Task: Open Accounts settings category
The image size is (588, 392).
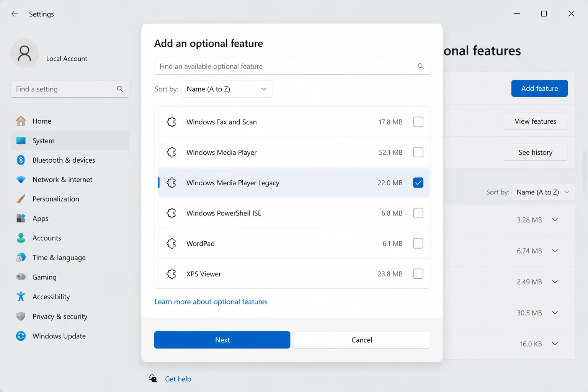Action: tap(70, 238)
